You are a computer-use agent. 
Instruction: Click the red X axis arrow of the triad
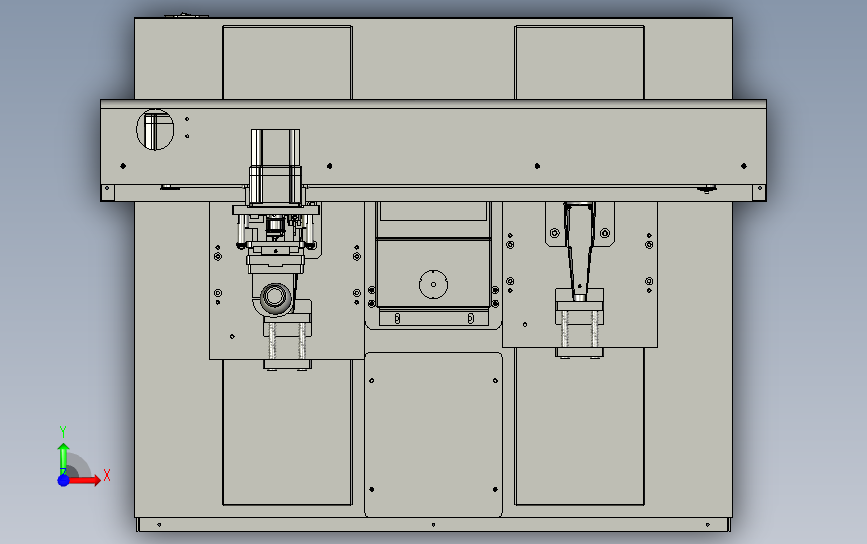coord(84,480)
